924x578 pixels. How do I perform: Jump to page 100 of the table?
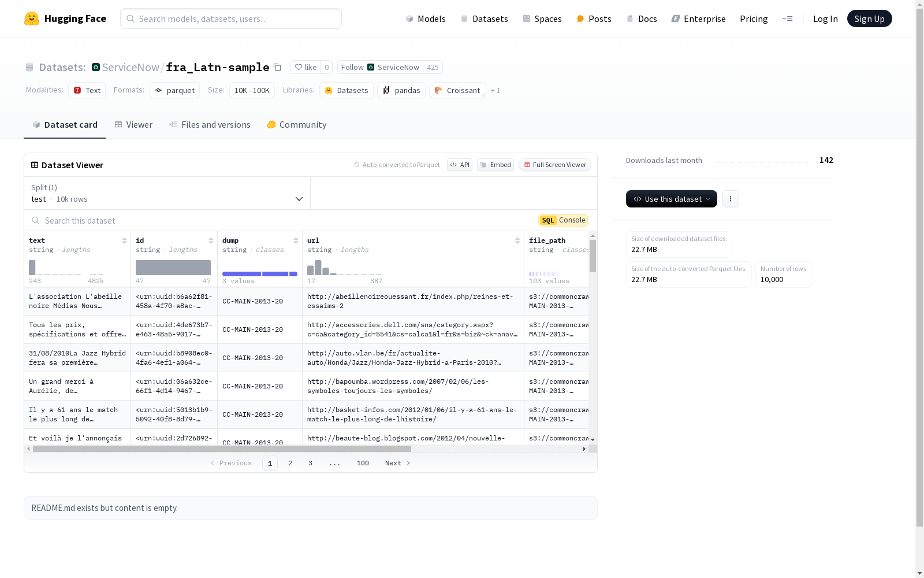pos(363,463)
